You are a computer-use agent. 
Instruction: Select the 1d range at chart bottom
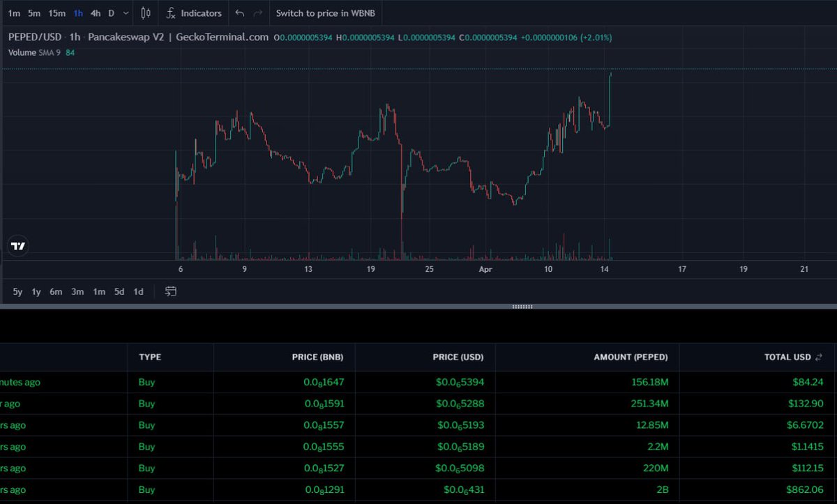tap(137, 291)
